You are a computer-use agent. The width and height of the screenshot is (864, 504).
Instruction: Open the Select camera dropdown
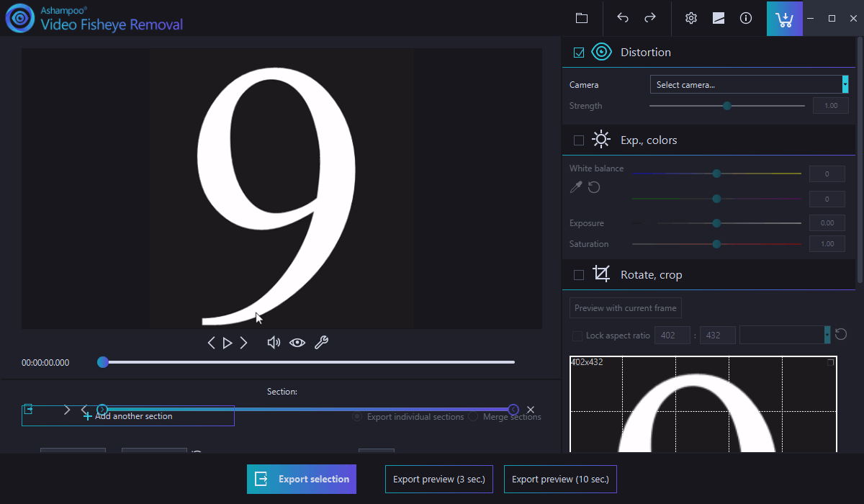coord(749,84)
